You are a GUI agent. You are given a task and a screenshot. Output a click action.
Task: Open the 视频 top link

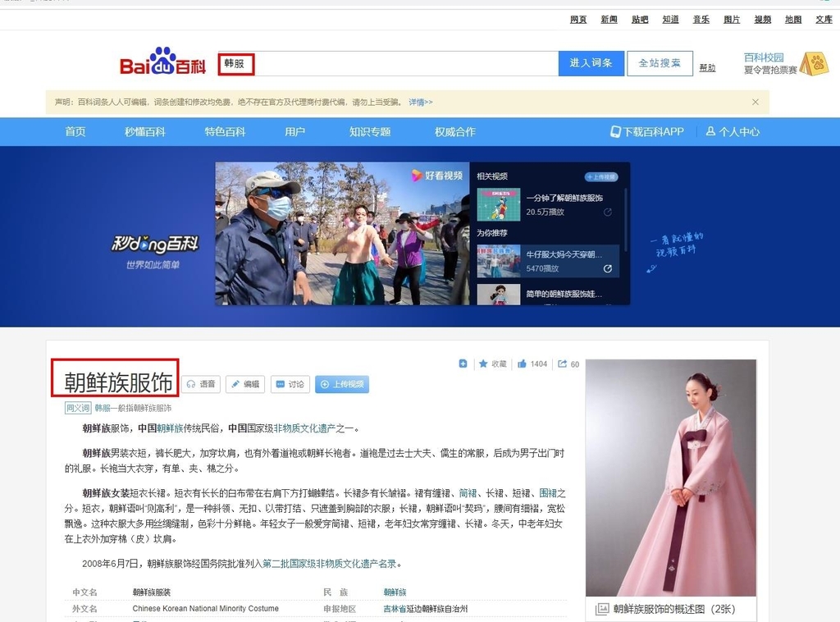[762, 20]
